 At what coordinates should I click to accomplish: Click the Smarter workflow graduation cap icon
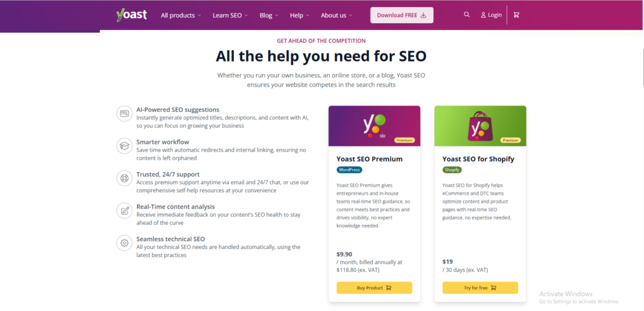pos(125,146)
